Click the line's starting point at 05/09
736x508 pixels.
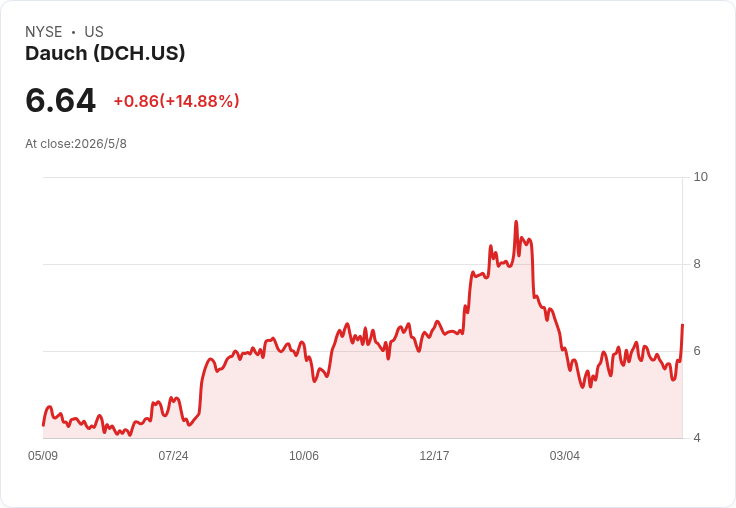(44, 425)
